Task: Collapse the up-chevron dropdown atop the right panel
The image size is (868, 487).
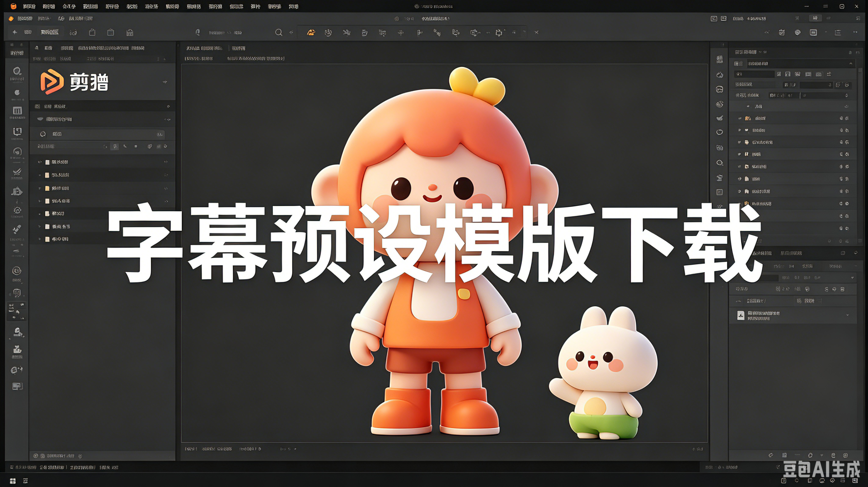Action: click(851, 63)
